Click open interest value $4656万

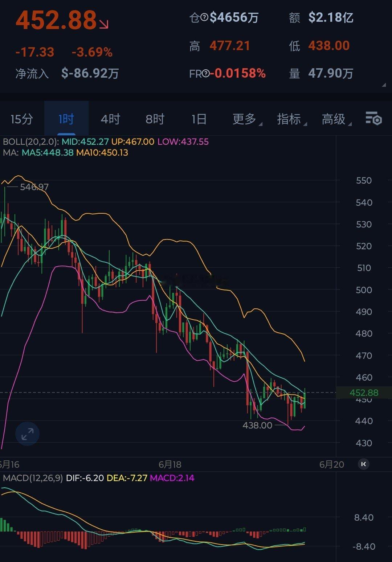pos(234,17)
